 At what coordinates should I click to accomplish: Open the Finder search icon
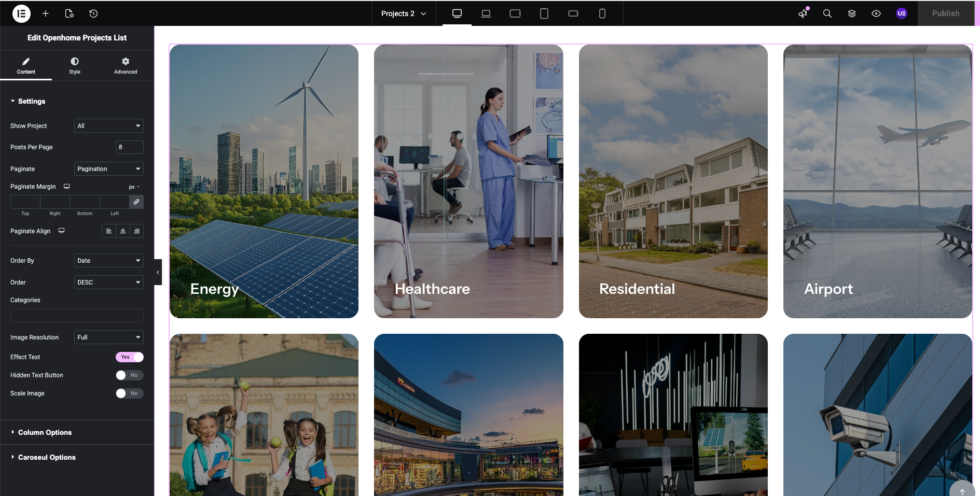[x=827, y=13]
